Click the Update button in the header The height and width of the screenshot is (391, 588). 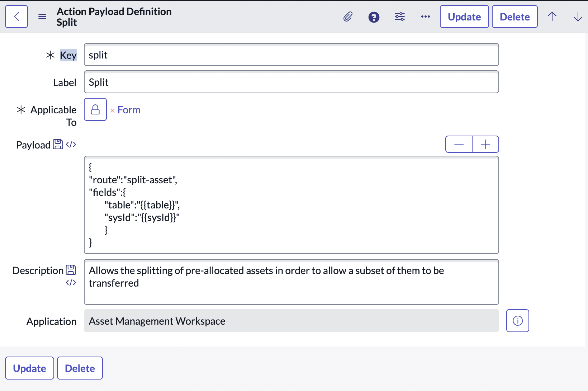(464, 17)
